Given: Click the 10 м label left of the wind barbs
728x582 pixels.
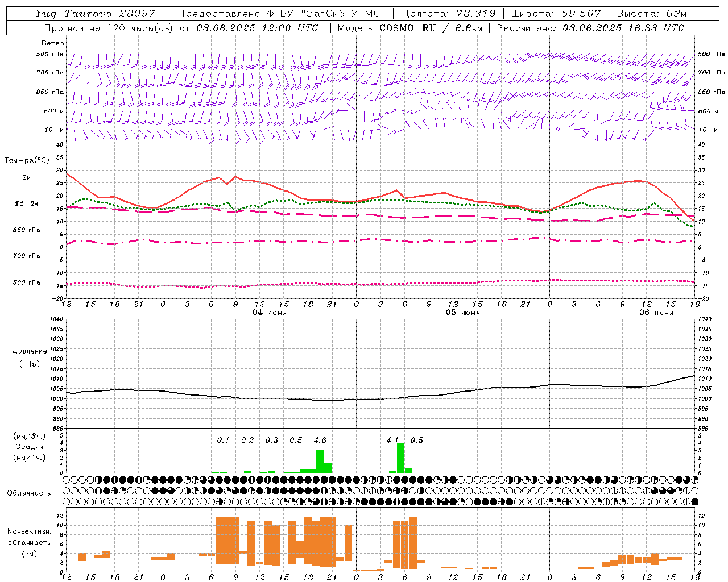Looking at the screenshot, I should click(54, 130).
